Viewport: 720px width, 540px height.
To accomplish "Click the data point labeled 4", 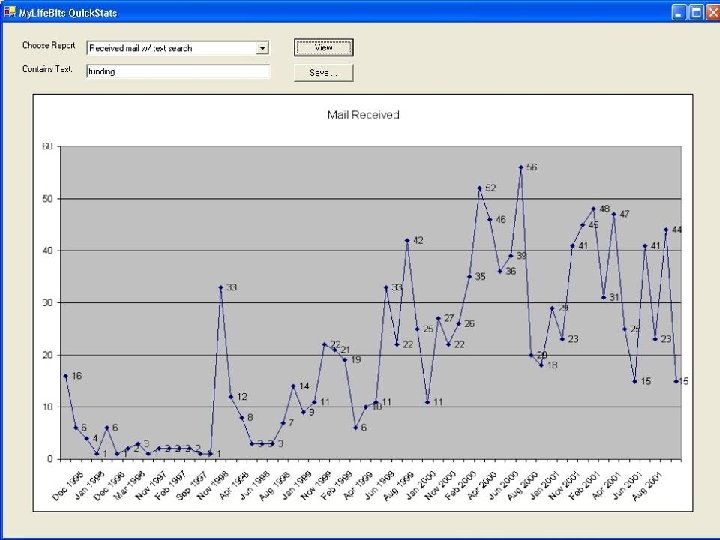I will (x=86, y=438).
